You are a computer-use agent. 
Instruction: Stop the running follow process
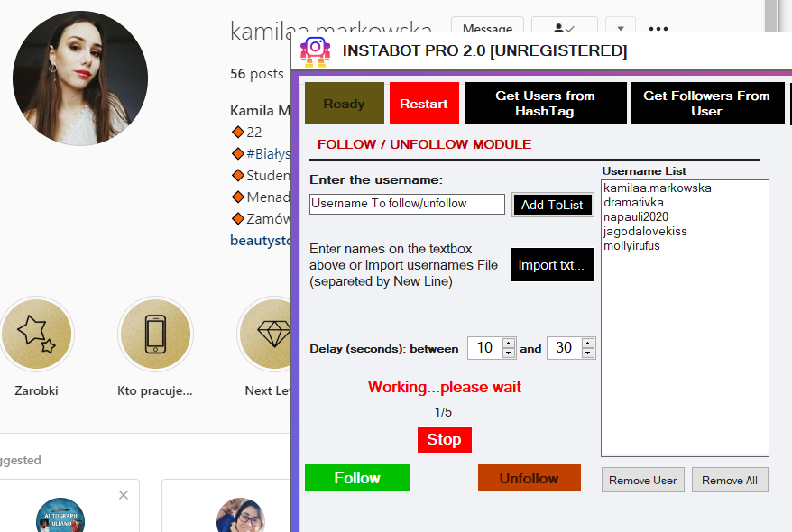pyautogui.click(x=444, y=440)
